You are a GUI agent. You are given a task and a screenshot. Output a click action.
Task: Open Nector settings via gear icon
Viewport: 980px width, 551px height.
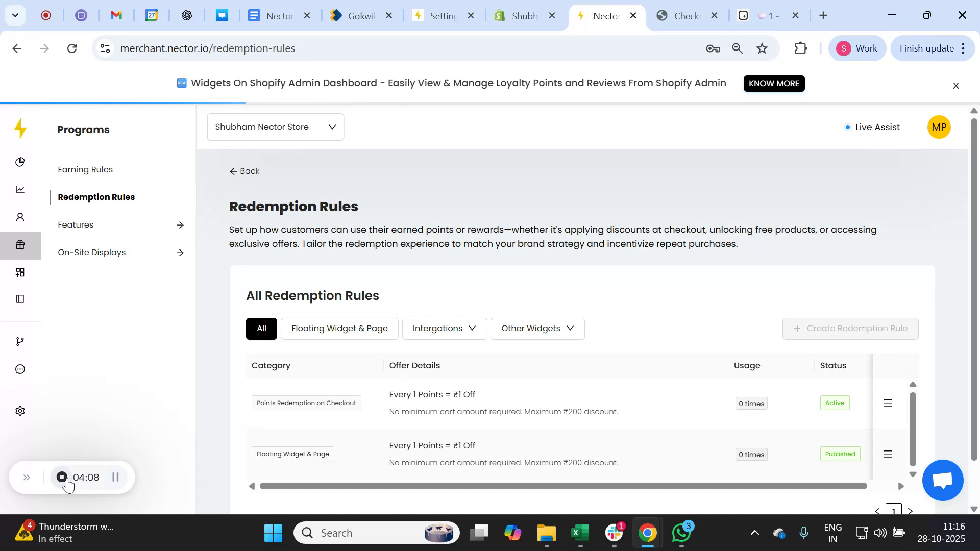click(x=20, y=411)
